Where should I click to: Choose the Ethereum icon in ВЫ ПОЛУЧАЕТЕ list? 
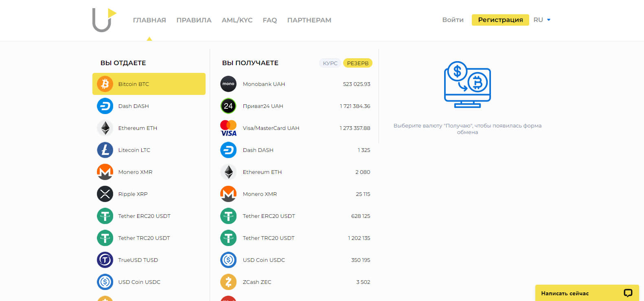[x=228, y=172]
